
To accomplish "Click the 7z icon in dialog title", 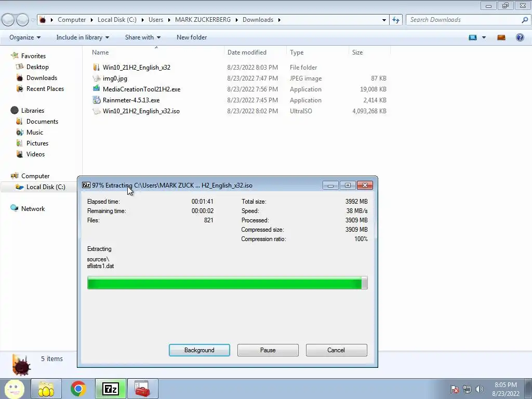I will [86, 185].
